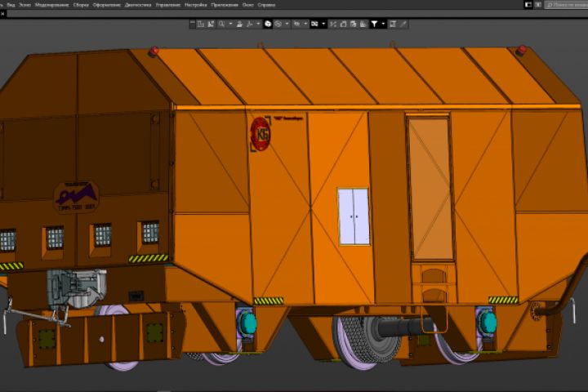The width and height of the screenshot is (588, 392).
Task: Open the Настройка menu
Action: tap(195, 5)
